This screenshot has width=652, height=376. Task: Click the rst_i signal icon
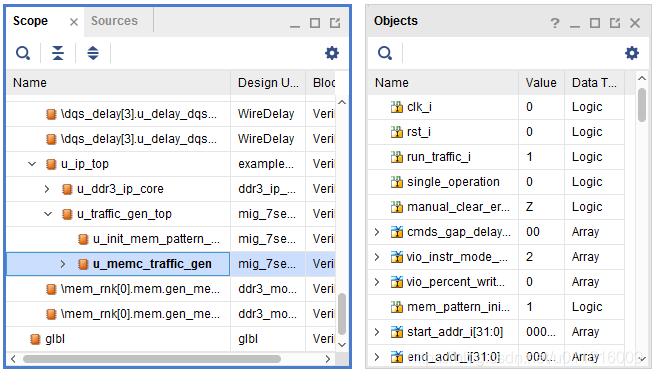click(397, 132)
